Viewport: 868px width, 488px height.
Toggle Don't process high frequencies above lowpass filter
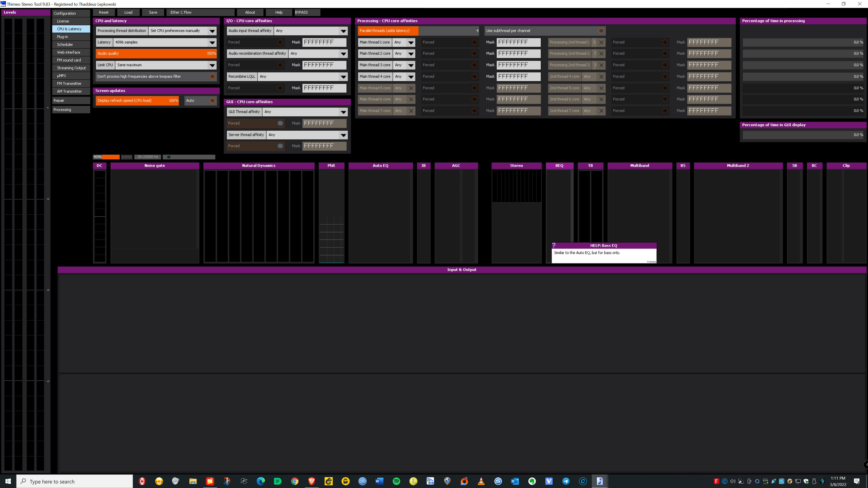213,76
